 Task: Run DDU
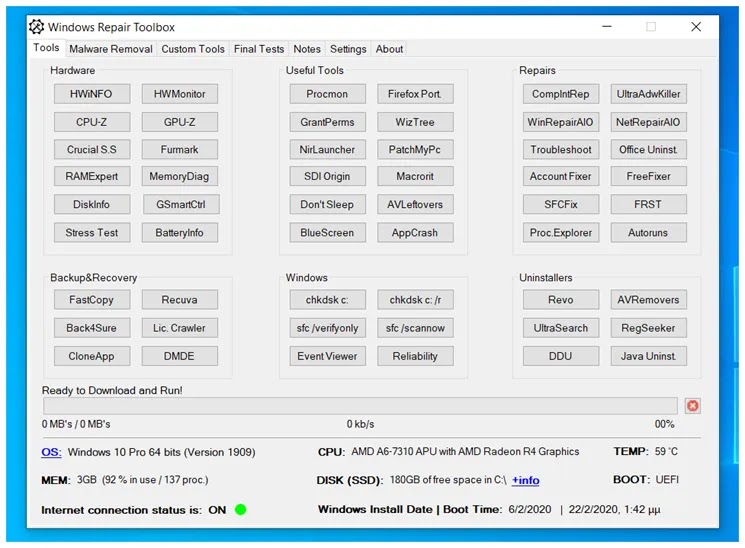pos(561,356)
